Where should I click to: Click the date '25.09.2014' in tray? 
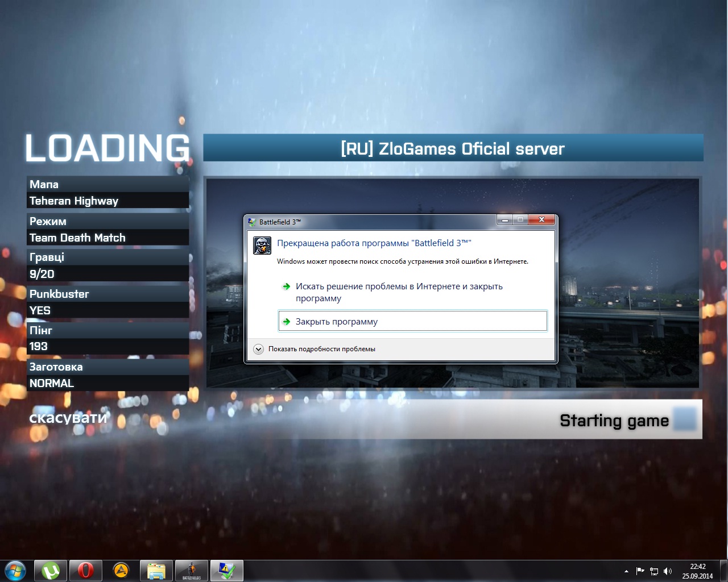click(698, 576)
